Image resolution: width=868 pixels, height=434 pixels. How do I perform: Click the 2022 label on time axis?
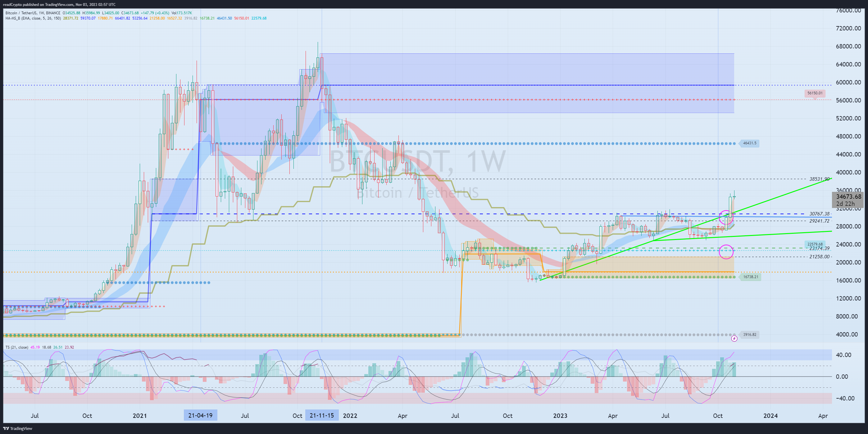tap(350, 415)
